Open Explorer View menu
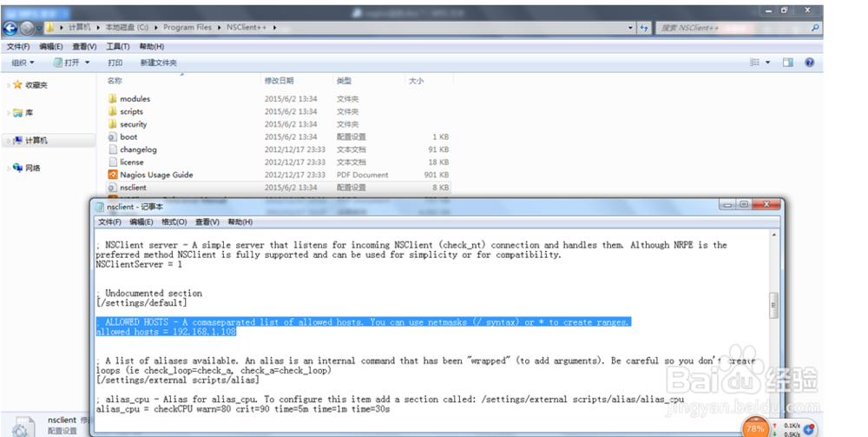Image resolution: width=868 pixels, height=437 pixels. 84,47
